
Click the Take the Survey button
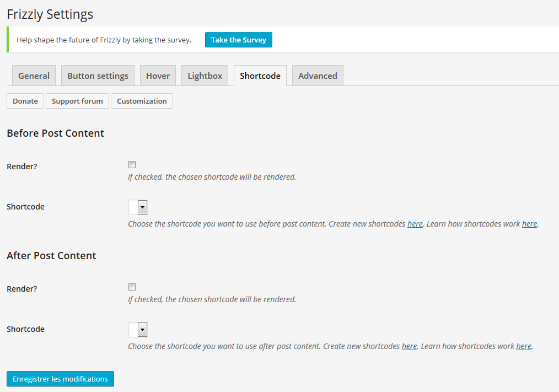(x=239, y=40)
